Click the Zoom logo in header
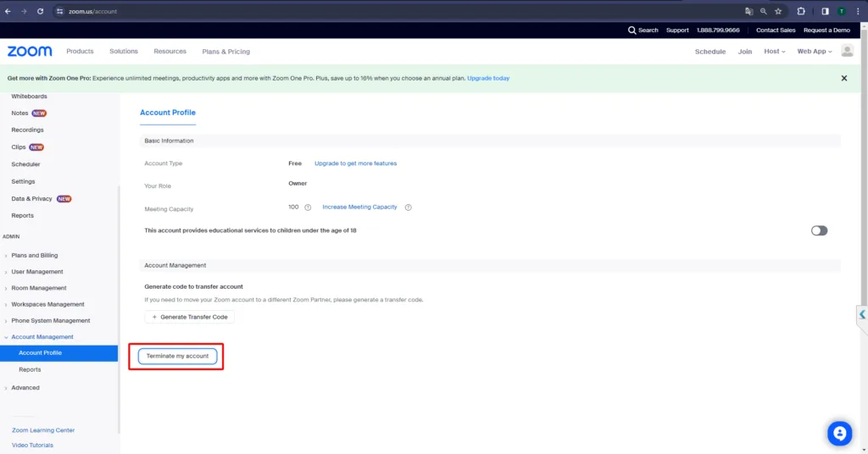This screenshot has width=868, height=454. pos(30,52)
